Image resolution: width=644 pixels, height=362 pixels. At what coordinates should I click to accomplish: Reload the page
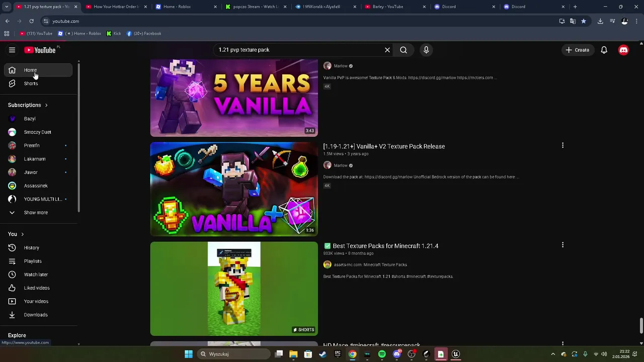click(31, 21)
